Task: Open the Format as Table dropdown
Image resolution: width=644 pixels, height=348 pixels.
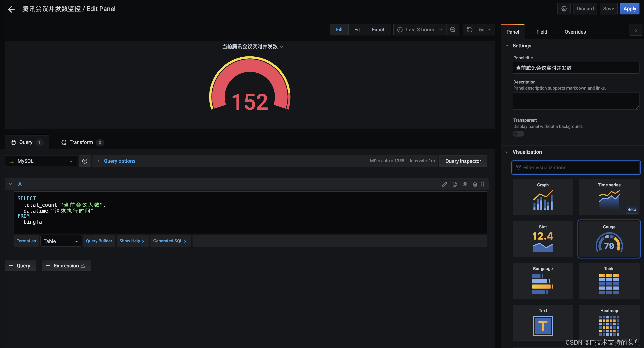Action: point(61,241)
